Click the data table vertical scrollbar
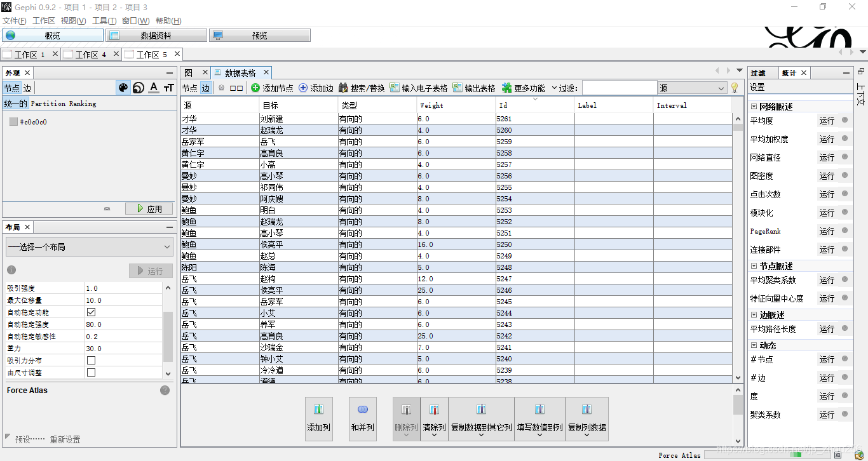The height and width of the screenshot is (461, 868). tap(738, 247)
